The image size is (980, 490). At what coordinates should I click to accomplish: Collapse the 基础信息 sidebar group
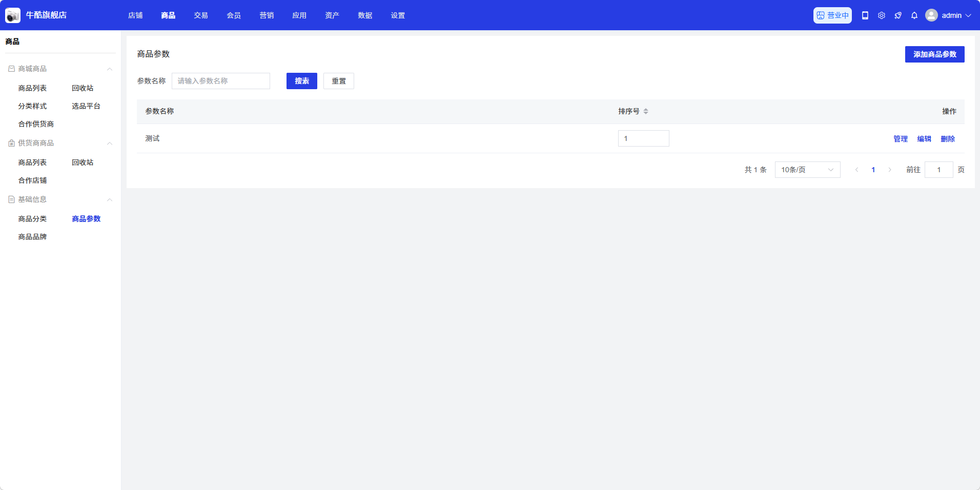click(110, 199)
